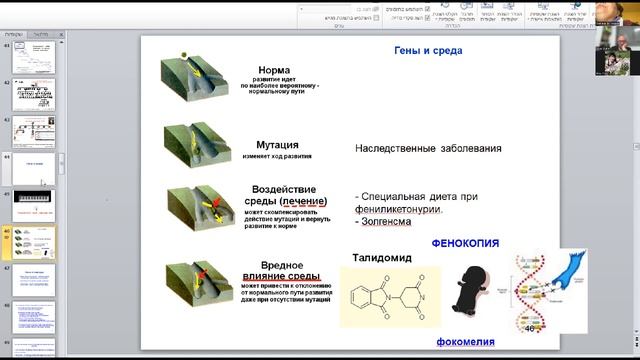The width and height of the screenshot is (640, 360).
Task: Select slide 41 thumbnail
Action: 33,58
